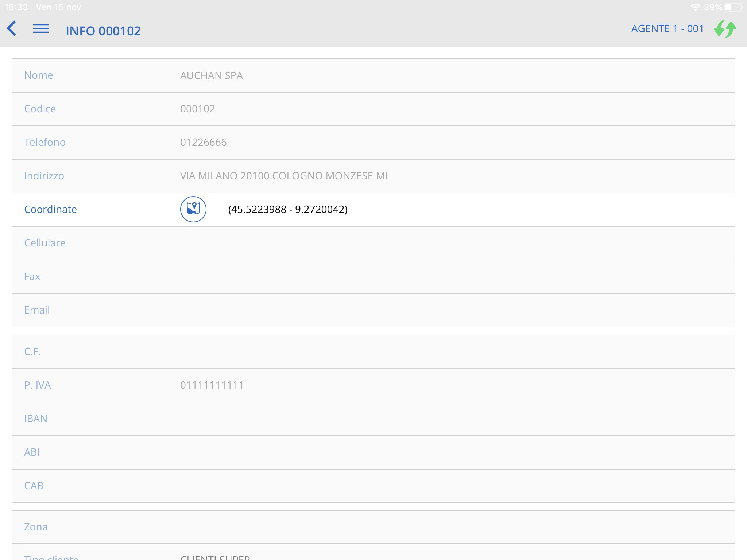Select the Telefono number 01226666

click(203, 142)
